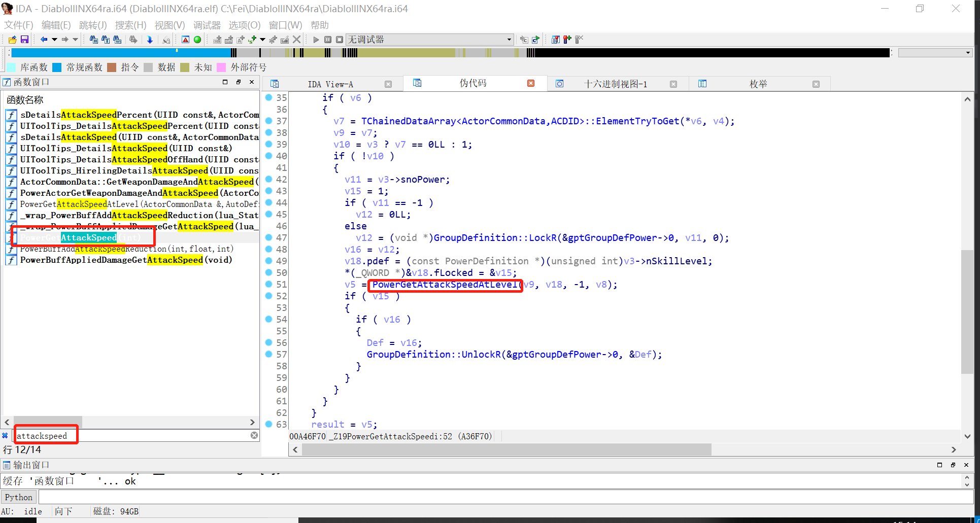The width and height of the screenshot is (980, 523).
Task: Open the 搜索(H) menu
Action: pyautogui.click(x=130, y=25)
